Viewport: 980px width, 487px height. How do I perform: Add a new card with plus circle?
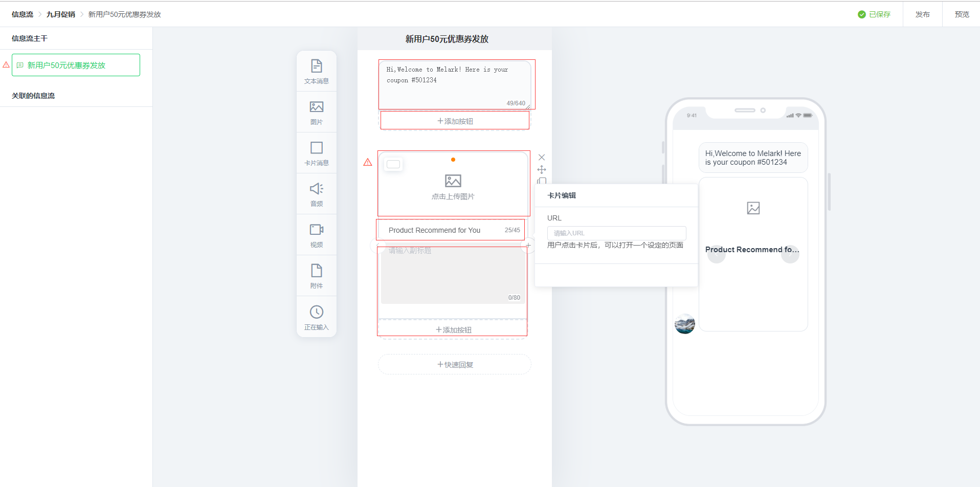[x=528, y=246]
